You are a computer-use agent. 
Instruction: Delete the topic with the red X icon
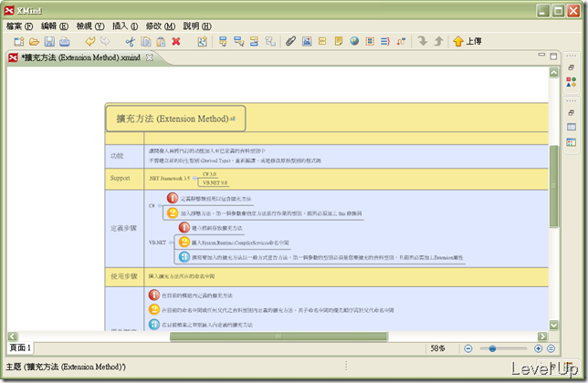[176, 41]
